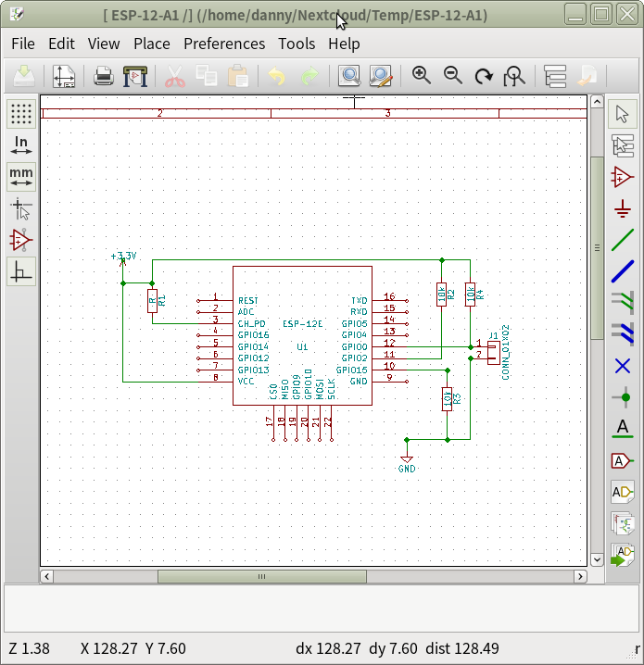Select the Place wire tool
Image resolution: width=644 pixels, height=665 pixels.
click(x=623, y=240)
